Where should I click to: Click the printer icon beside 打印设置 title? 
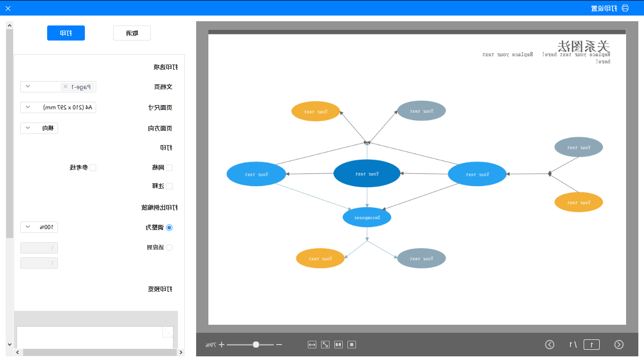coord(625,8)
